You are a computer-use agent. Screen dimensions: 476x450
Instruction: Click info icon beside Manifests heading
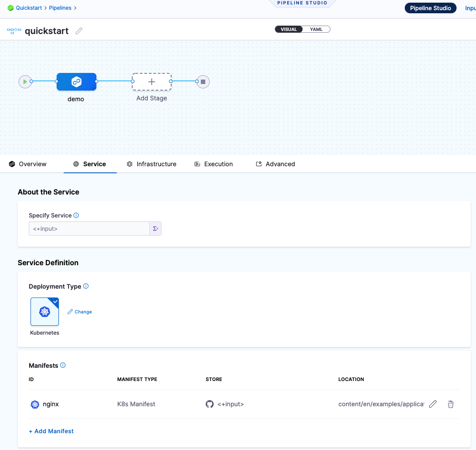[x=63, y=365]
